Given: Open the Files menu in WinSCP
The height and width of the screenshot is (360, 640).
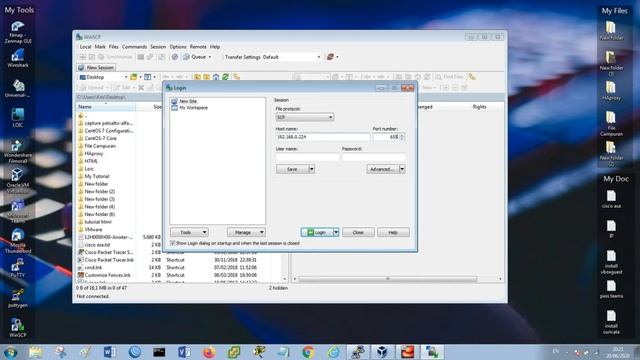Looking at the screenshot, I should pyautogui.click(x=113, y=47).
